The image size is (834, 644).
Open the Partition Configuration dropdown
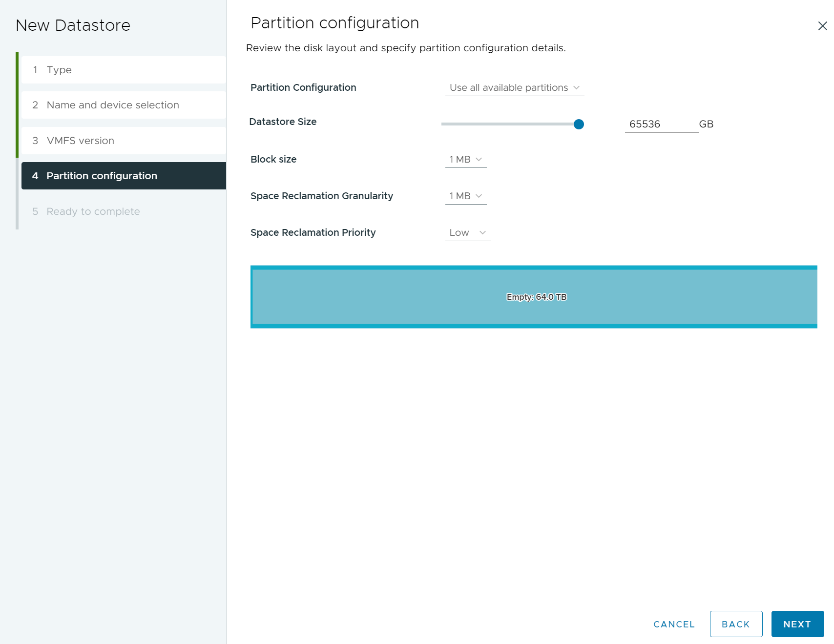point(514,88)
